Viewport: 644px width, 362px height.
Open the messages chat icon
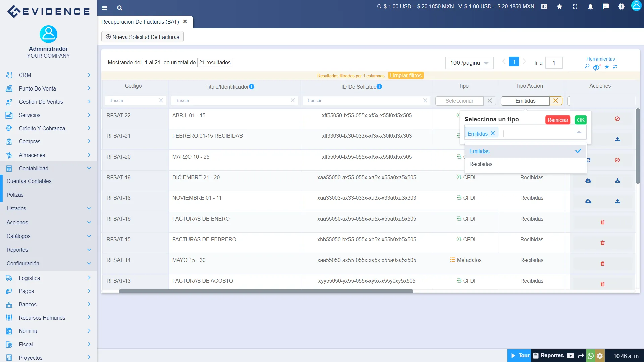click(606, 7)
